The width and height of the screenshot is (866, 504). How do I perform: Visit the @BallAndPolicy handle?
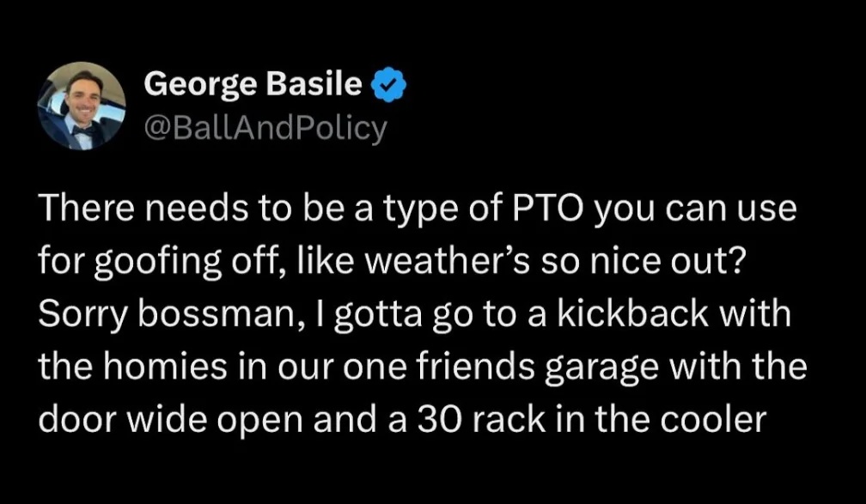[265, 130]
